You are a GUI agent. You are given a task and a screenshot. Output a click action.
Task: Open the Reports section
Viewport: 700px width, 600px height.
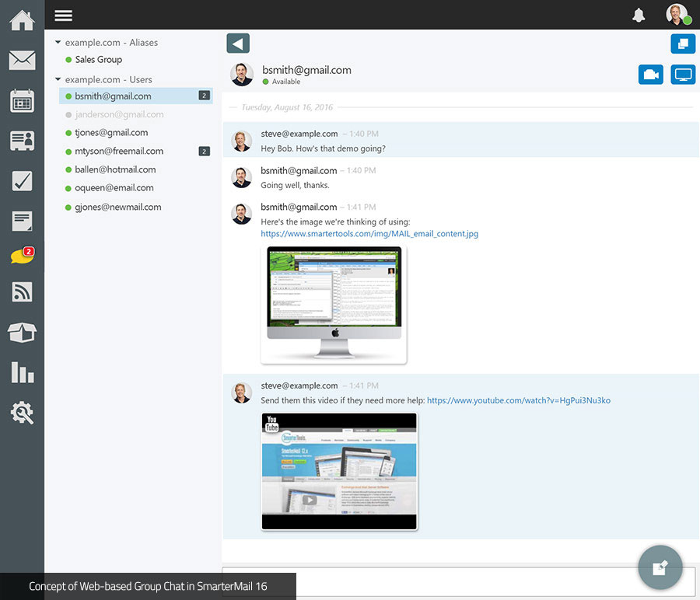click(x=21, y=373)
